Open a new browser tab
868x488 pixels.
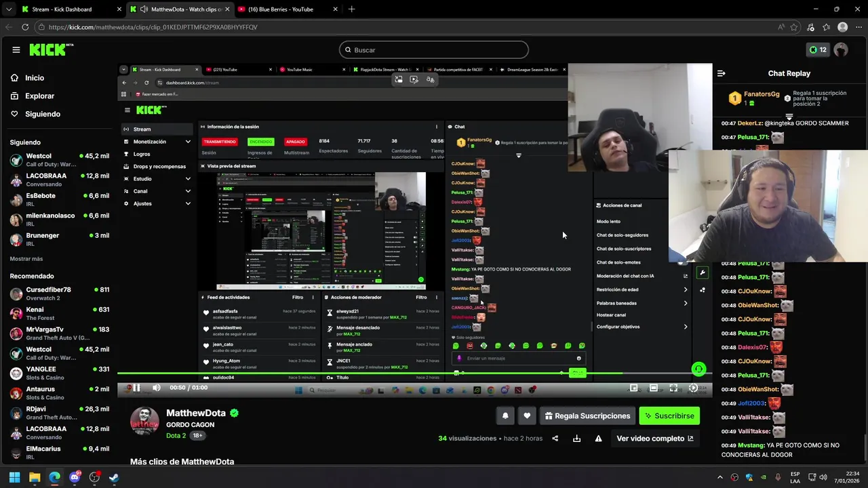(x=351, y=9)
